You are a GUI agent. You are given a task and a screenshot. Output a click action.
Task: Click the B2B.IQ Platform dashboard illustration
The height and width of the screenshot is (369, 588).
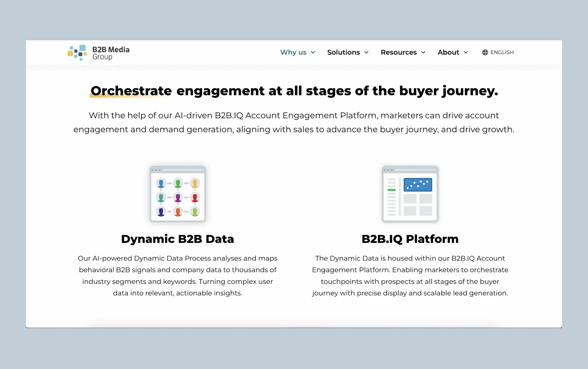(410, 194)
